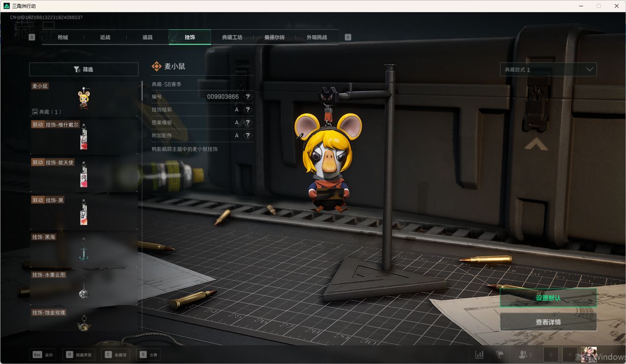The image size is (626, 364).
Task: Select the 挂饰 tab
Action: click(x=190, y=37)
